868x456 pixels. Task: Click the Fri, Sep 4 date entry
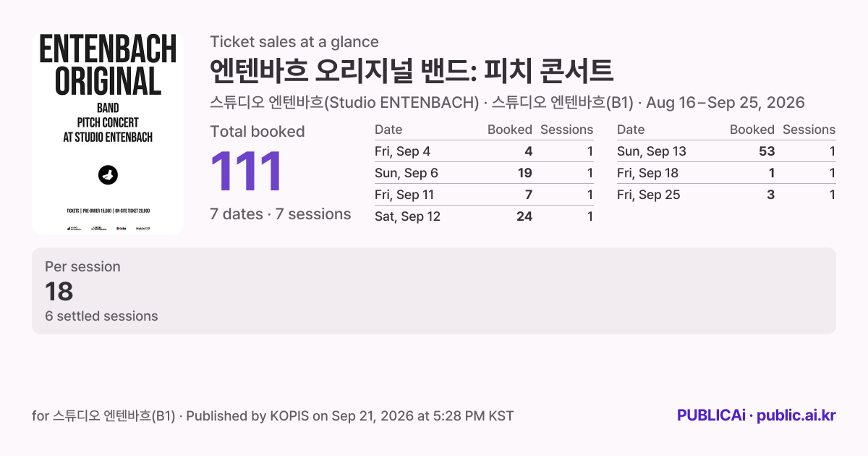tap(402, 151)
